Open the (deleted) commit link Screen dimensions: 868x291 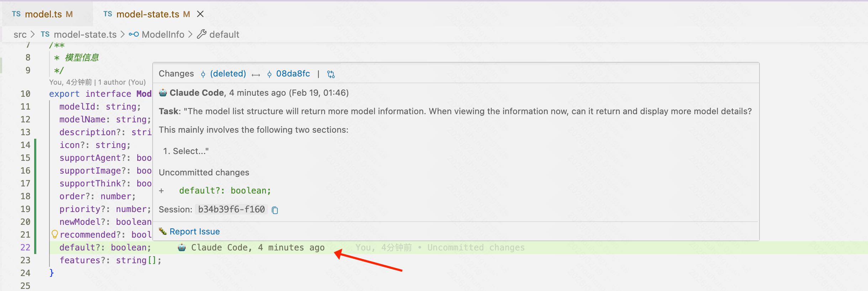pyautogui.click(x=228, y=74)
